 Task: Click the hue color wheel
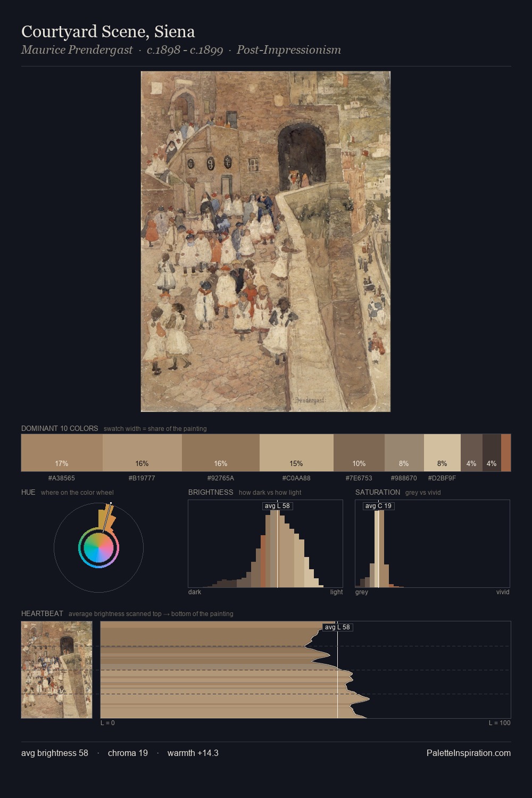coord(98,547)
